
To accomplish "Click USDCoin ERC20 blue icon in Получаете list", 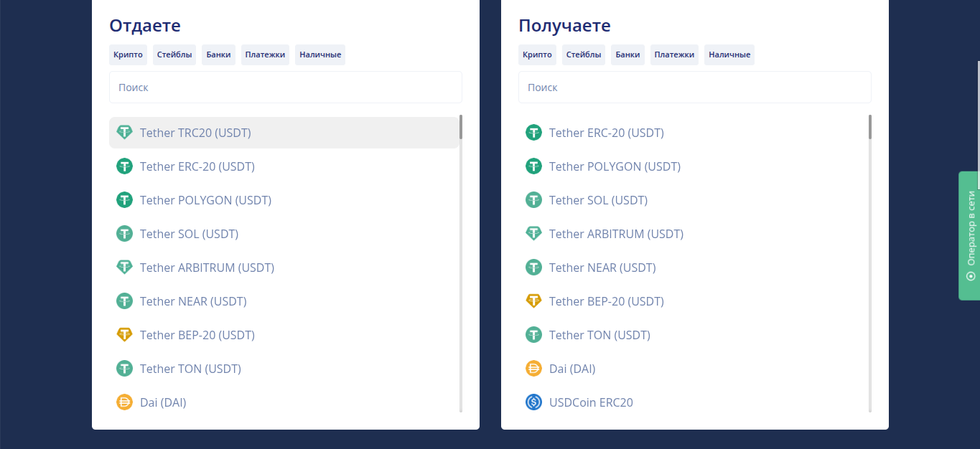I will [x=533, y=402].
